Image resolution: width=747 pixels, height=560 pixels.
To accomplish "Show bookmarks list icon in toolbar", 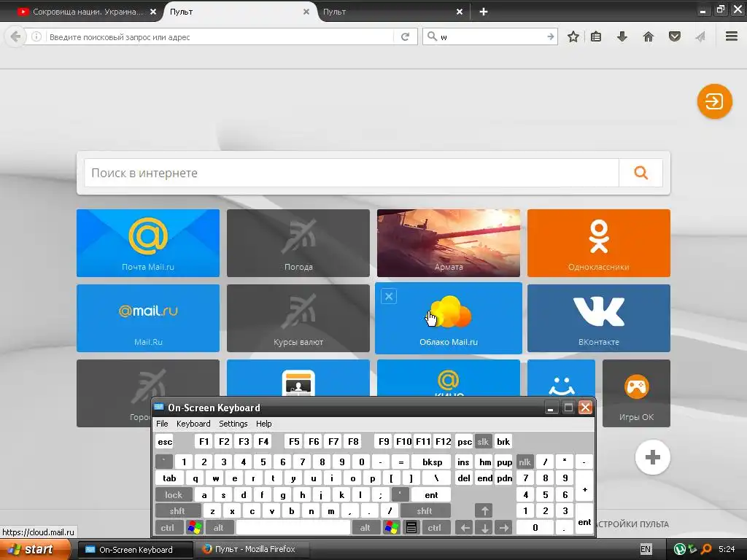I will tap(596, 36).
